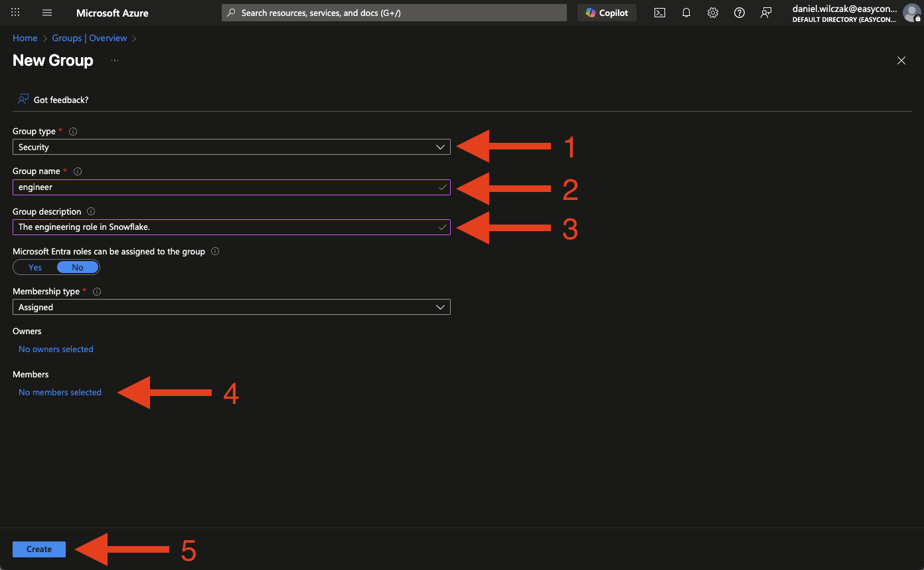Click the No members selected link
The width and height of the screenshot is (924, 570).
(60, 392)
